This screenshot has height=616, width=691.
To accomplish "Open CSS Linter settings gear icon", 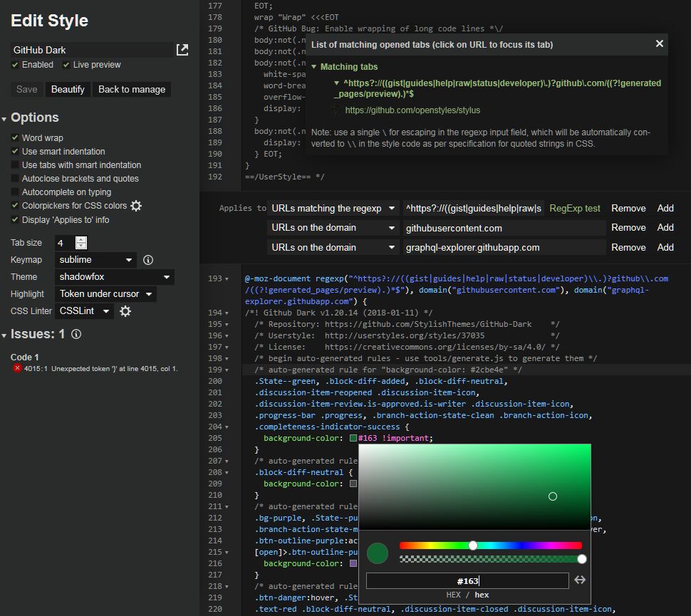I will 125,311.
